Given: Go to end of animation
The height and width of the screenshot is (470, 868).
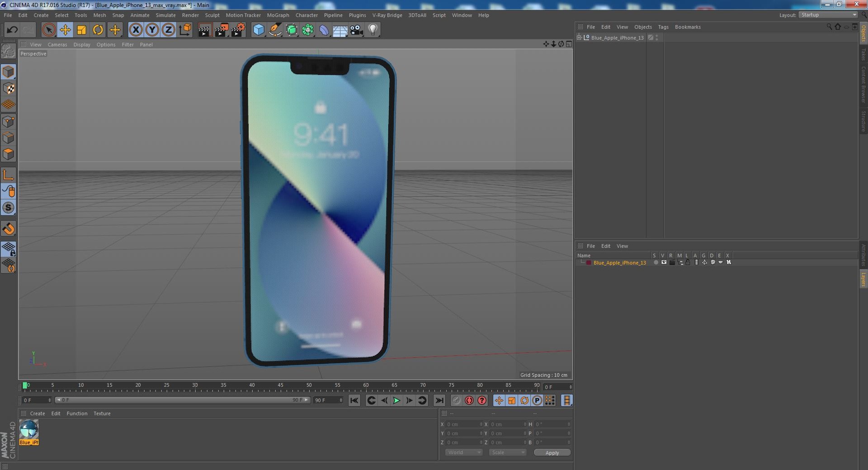Looking at the screenshot, I should (439, 400).
